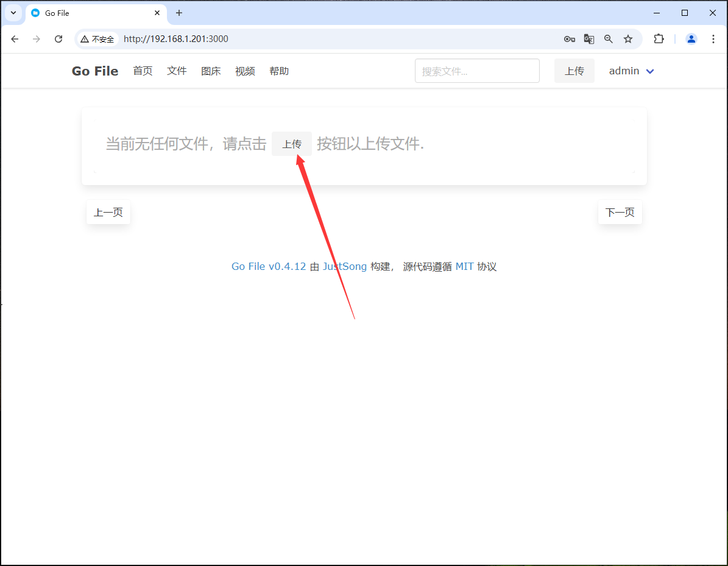Switch to the 图床 section
Viewport: 728px width, 566px height.
[211, 71]
